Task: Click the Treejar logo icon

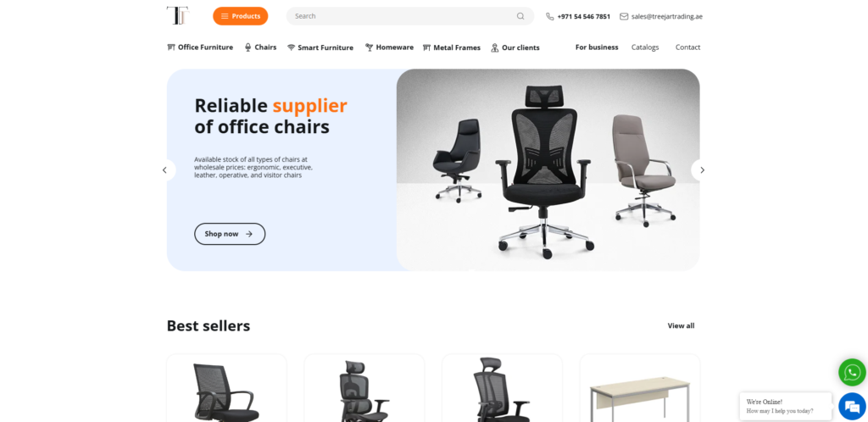Action: point(178,15)
